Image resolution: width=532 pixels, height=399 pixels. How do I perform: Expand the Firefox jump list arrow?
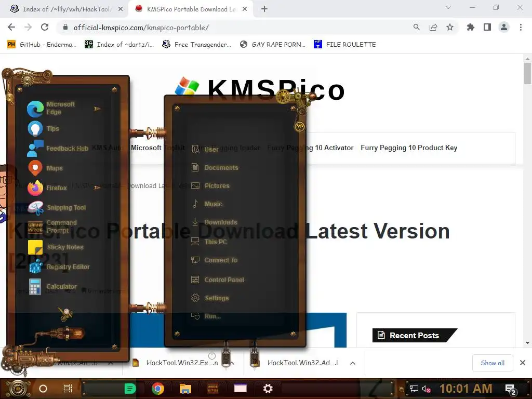click(x=97, y=188)
